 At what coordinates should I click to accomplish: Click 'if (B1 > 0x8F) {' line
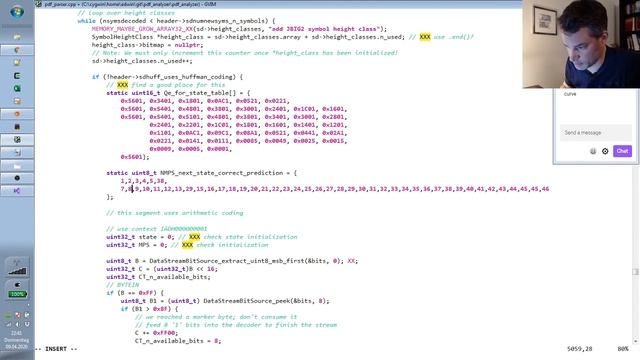[149, 309]
